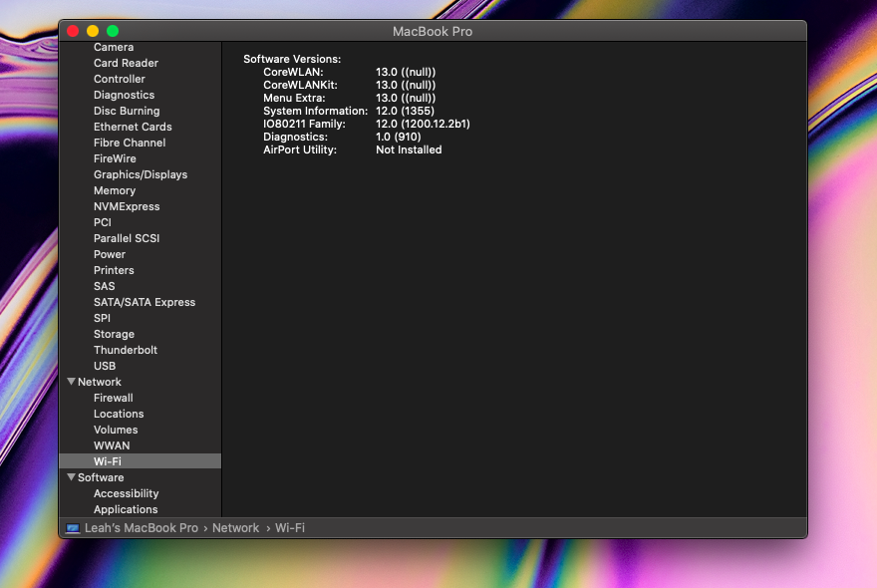Click the AirPort Utility: label
This screenshot has width=877, height=588.
pos(300,149)
